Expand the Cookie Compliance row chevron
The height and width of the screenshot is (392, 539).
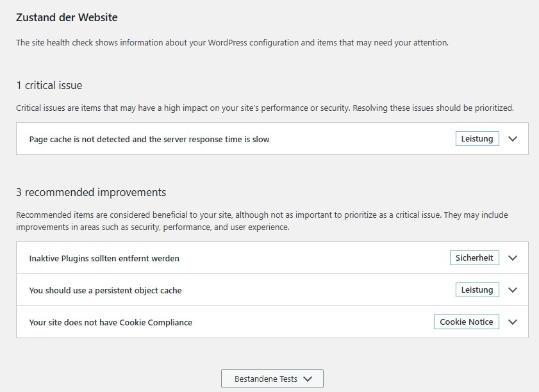click(x=512, y=322)
